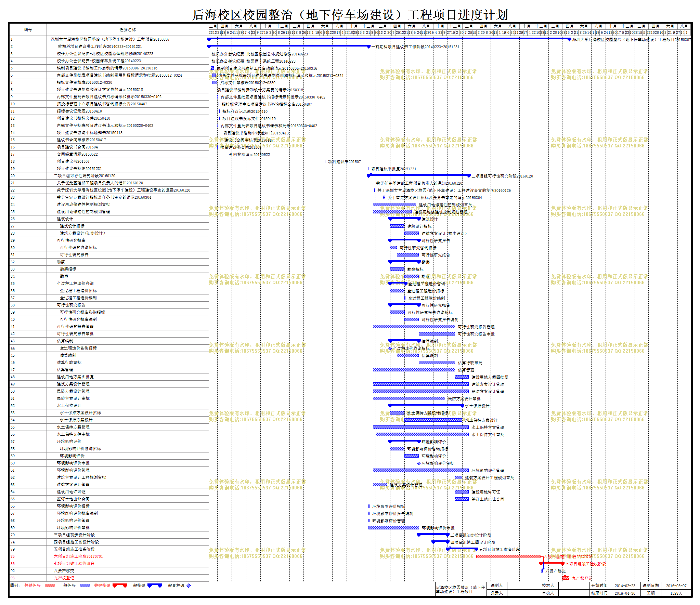Click the milestone diamond beside 环境影响评价审批 in chart
Screen dimensions: 700x605
[419, 463]
